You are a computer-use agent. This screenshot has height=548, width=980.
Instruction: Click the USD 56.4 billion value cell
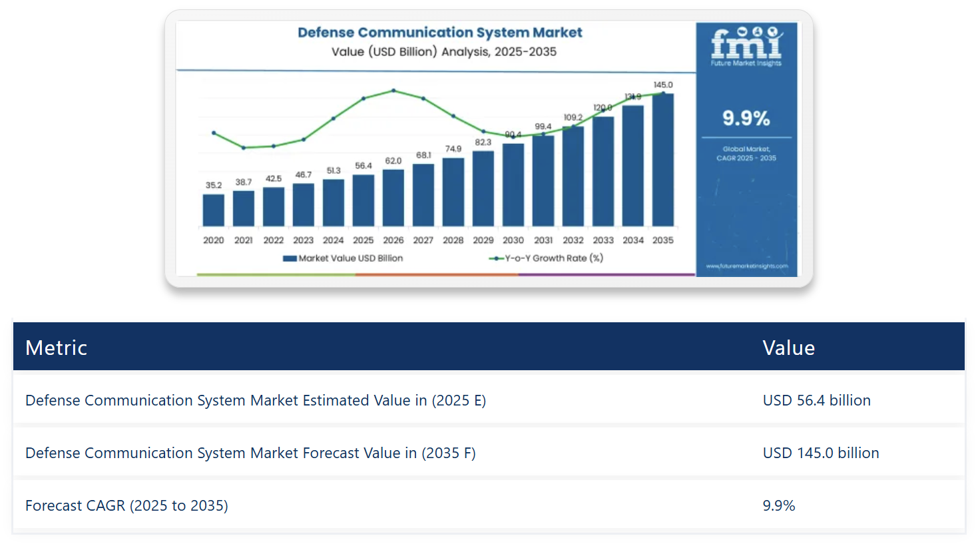click(816, 400)
